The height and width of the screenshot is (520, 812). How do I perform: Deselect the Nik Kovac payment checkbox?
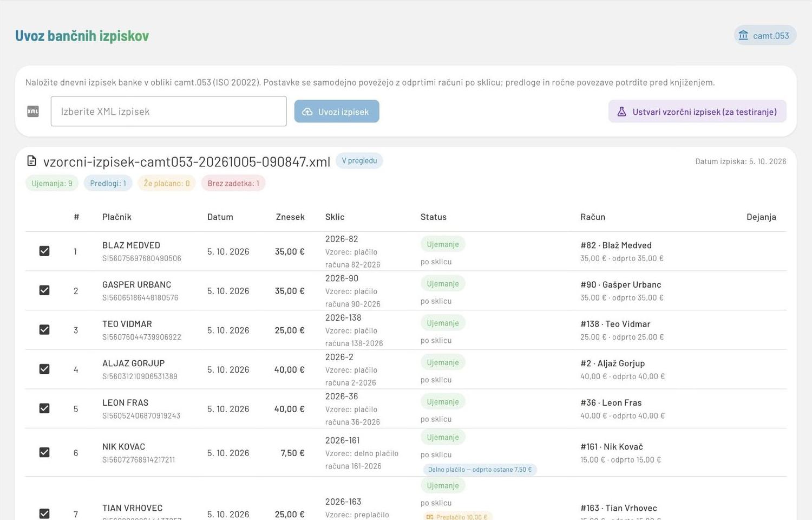44,452
